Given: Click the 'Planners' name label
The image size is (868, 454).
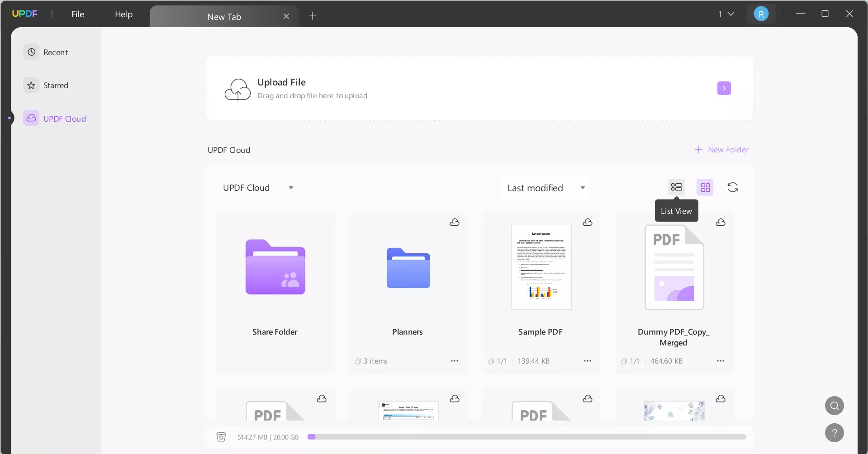Looking at the screenshot, I should point(408,332).
